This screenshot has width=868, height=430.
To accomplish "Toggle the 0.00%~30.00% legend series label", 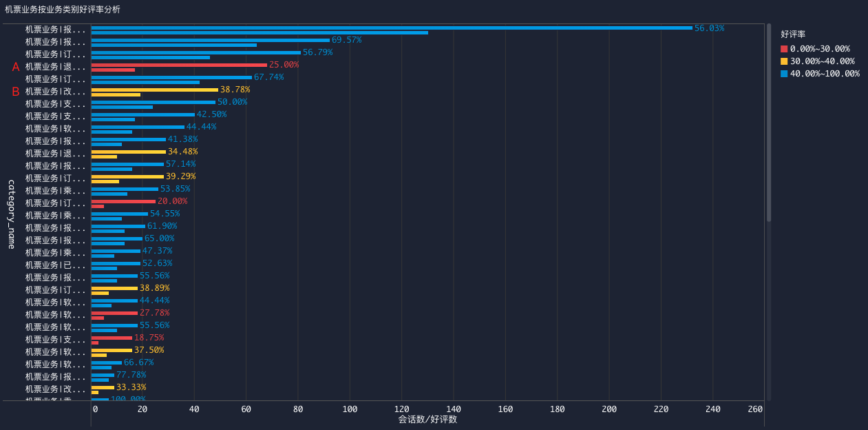I will 820,49.
